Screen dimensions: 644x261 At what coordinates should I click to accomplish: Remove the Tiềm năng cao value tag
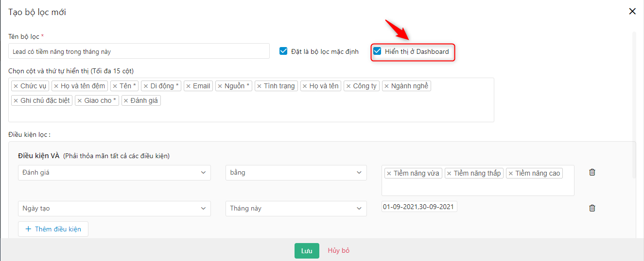point(510,174)
